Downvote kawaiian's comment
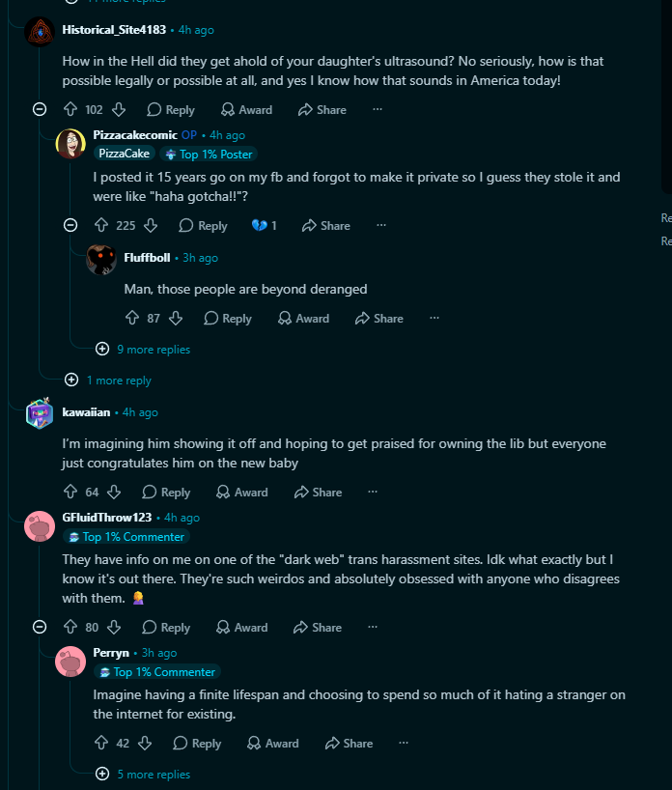672x790 pixels. tap(114, 492)
